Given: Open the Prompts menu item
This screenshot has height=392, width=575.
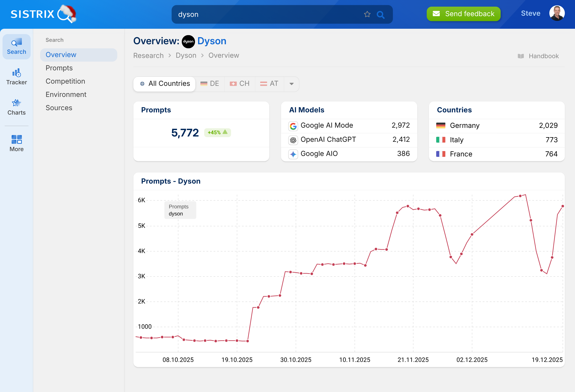Looking at the screenshot, I should (59, 68).
